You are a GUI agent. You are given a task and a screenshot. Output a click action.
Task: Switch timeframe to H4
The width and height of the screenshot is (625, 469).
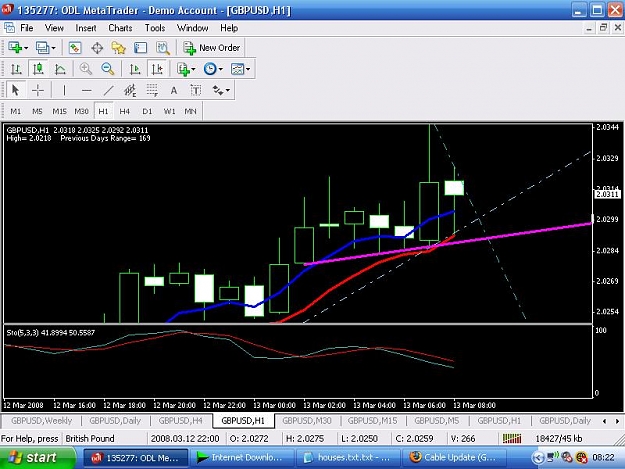[125, 111]
